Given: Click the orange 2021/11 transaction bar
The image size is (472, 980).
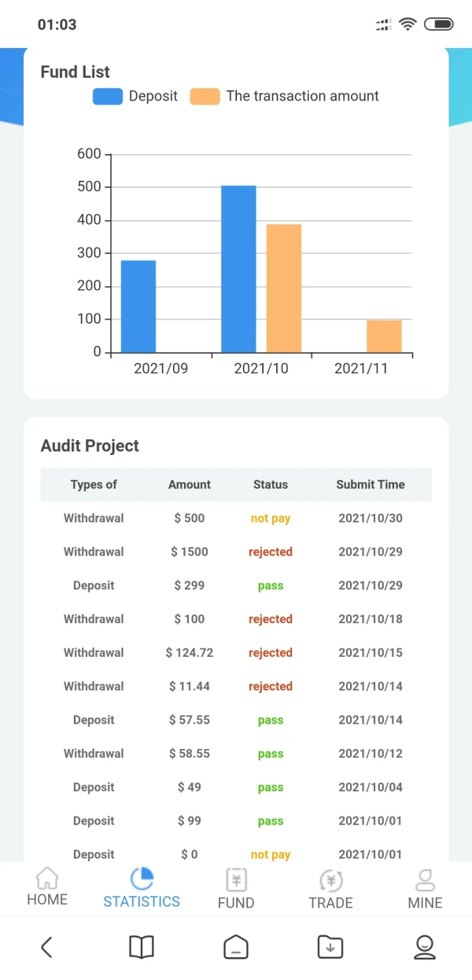Looking at the screenshot, I should pyautogui.click(x=384, y=336).
